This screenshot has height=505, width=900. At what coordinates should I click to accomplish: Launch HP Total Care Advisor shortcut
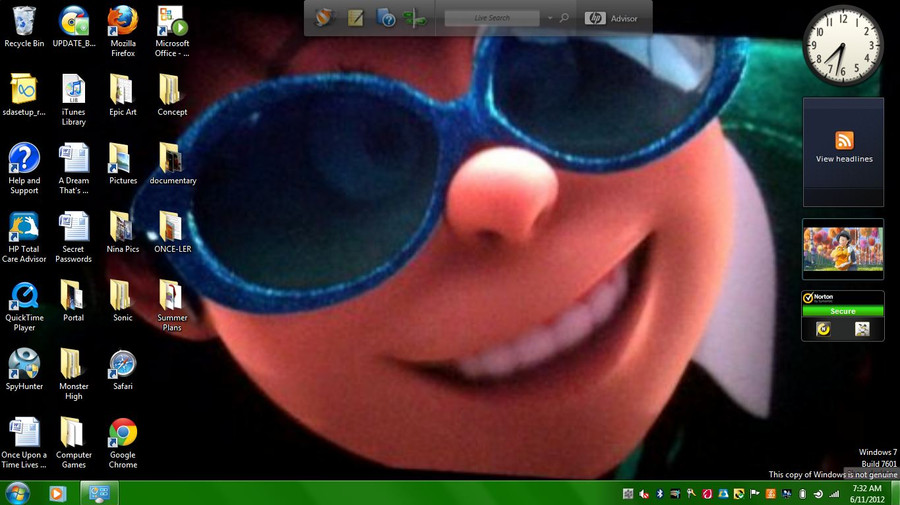coord(24,237)
